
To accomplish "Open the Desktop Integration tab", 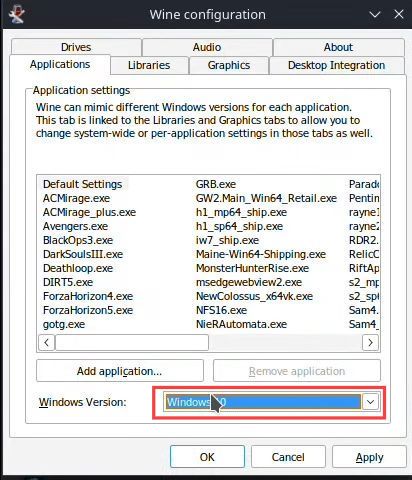I will 336,65.
